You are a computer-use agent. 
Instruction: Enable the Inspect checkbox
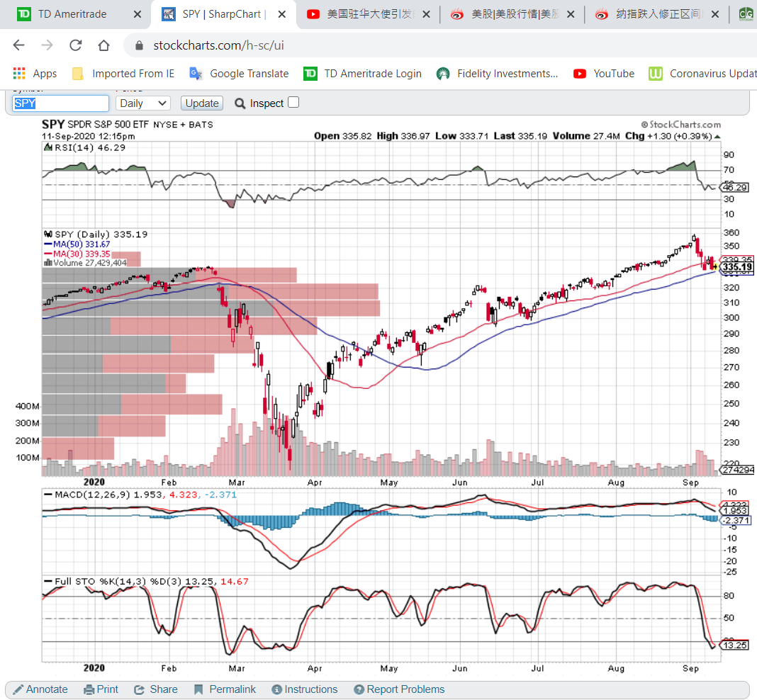[x=293, y=102]
